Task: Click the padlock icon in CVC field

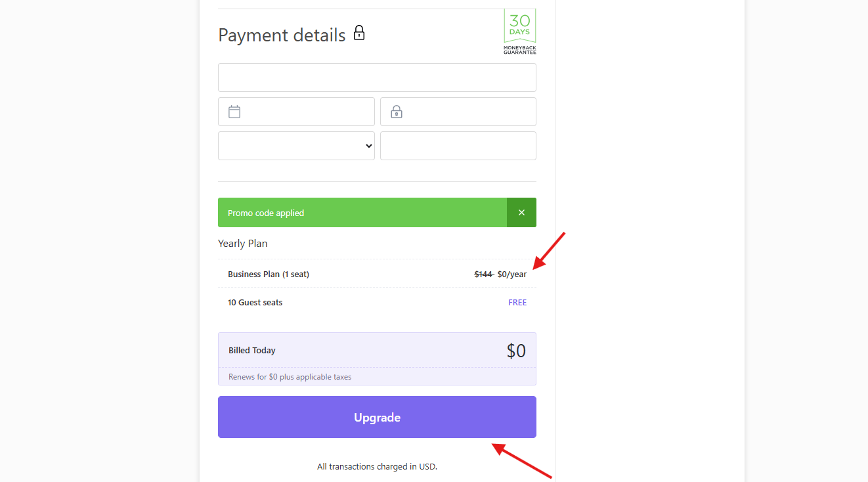Action: (396, 112)
